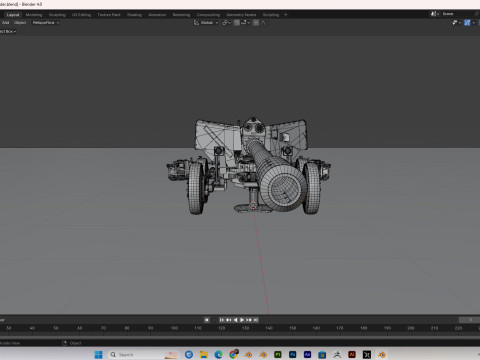
Task: Open the selectability and visibility filter dropdown
Action: point(456,23)
